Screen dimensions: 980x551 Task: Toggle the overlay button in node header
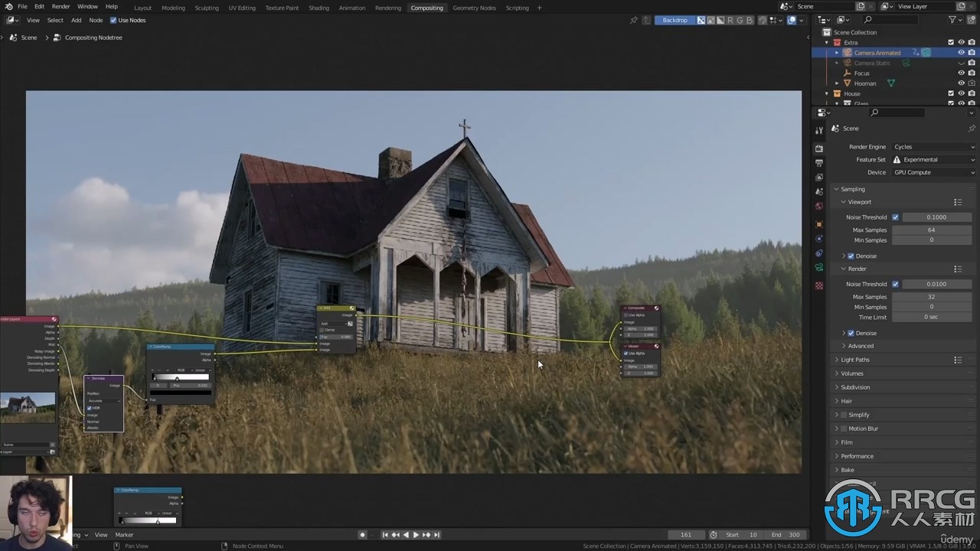coord(792,20)
